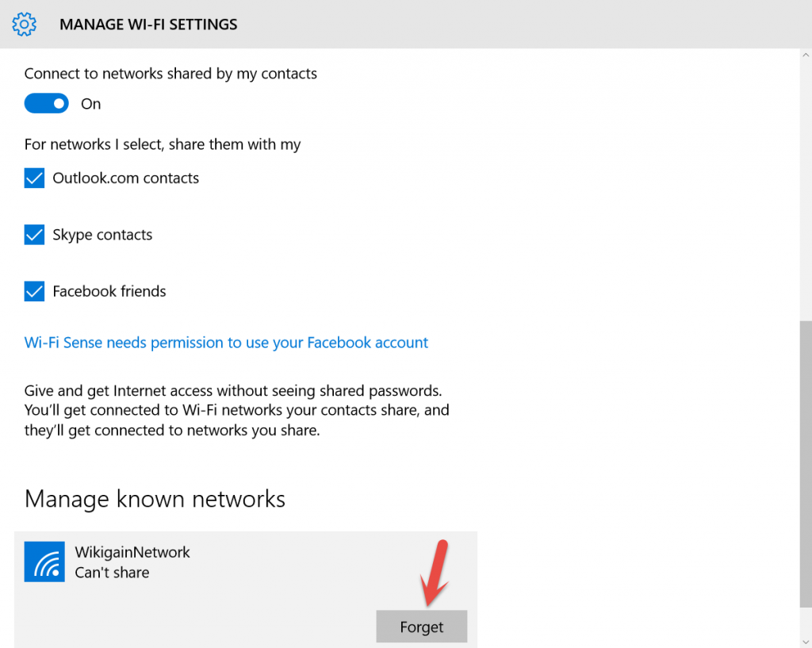Click the Skype contacts checkbox icon
This screenshot has width=812, height=648.
(33, 234)
